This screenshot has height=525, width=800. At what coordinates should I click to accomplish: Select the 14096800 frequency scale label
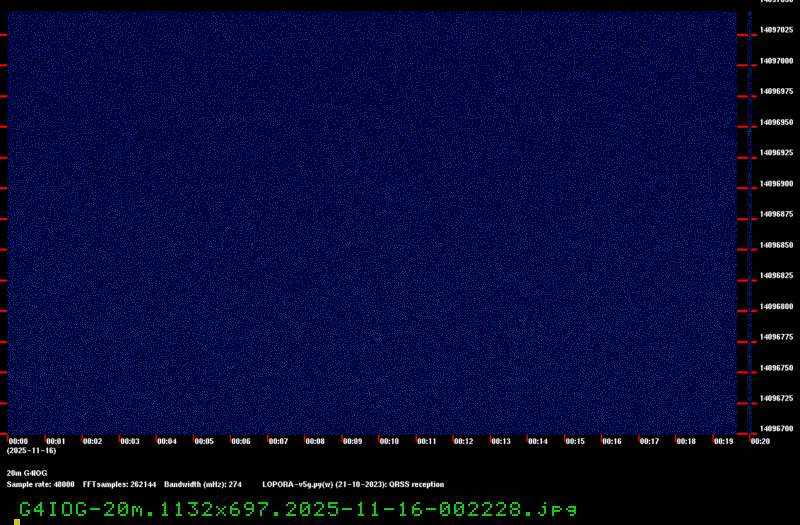coord(776,307)
